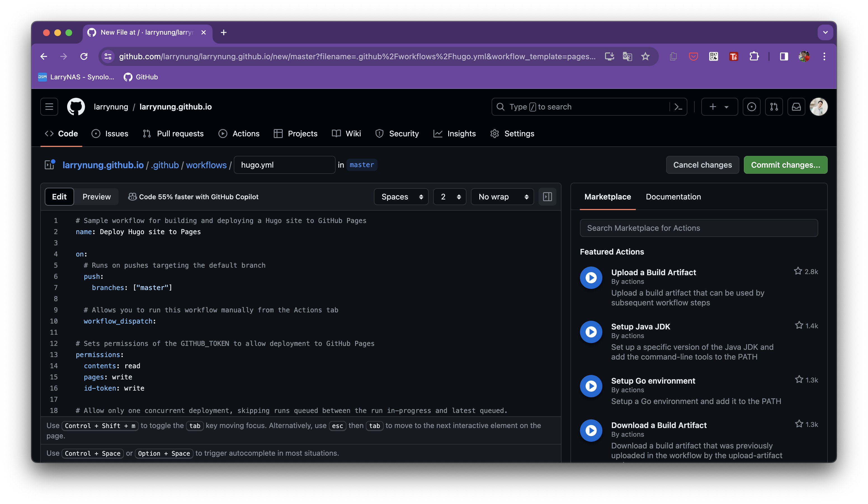This screenshot has height=504, width=868.
Task: Open the tab search dropdown chevron
Action: click(825, 32)
